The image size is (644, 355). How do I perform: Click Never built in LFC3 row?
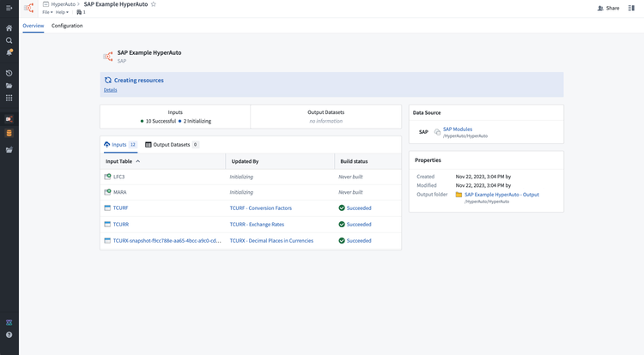click(350, 177)
